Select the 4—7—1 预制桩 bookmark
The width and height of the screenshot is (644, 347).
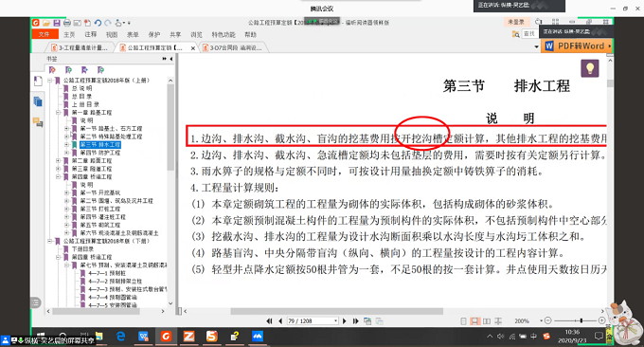point(108,273)
